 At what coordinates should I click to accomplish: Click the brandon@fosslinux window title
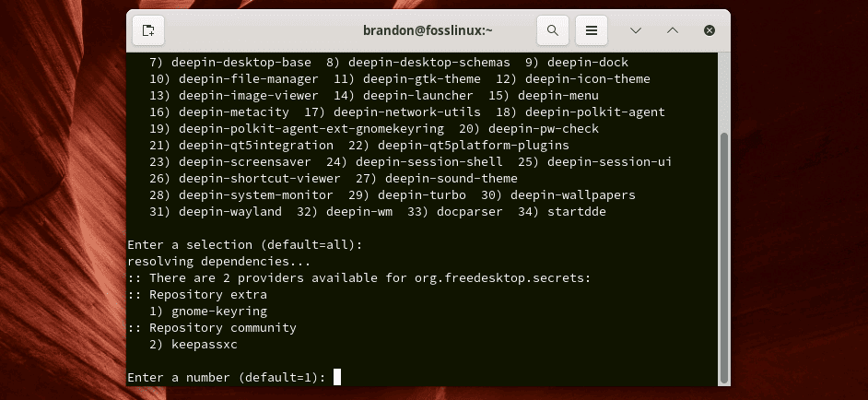[x=428, y=30]
